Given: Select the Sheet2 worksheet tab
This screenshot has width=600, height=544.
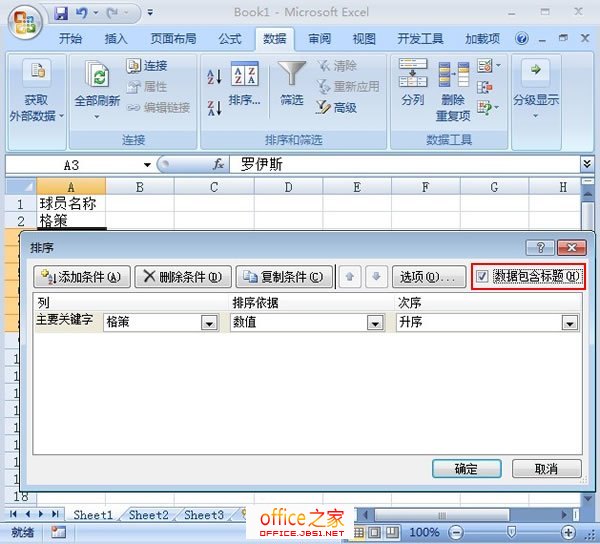Looking at the screenshot, I should [148, 515].
